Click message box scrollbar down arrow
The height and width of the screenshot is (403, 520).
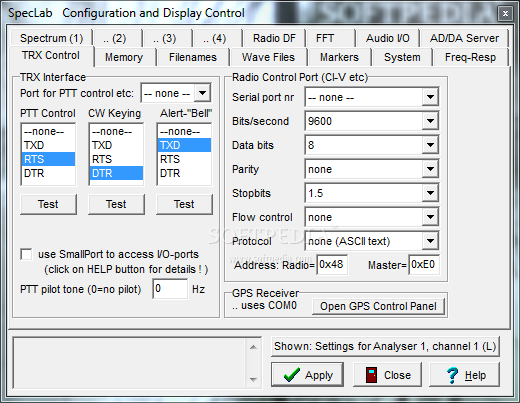253,379
